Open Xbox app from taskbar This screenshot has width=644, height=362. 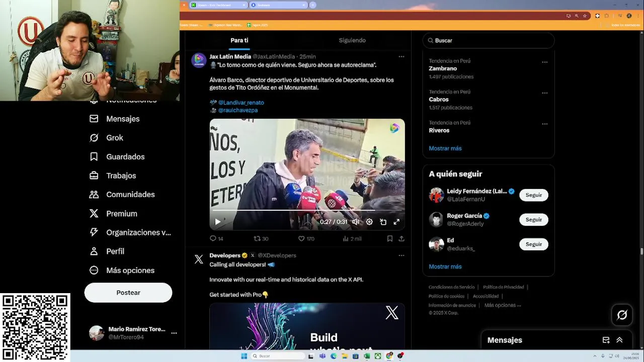tap(378, 356)
